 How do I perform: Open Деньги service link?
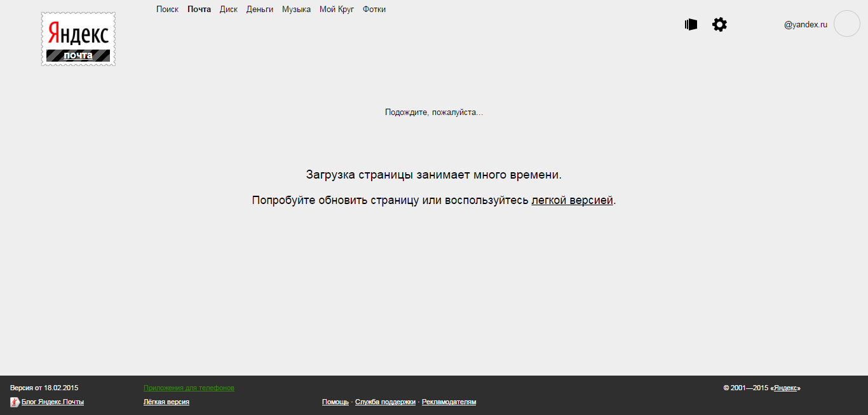260,10
